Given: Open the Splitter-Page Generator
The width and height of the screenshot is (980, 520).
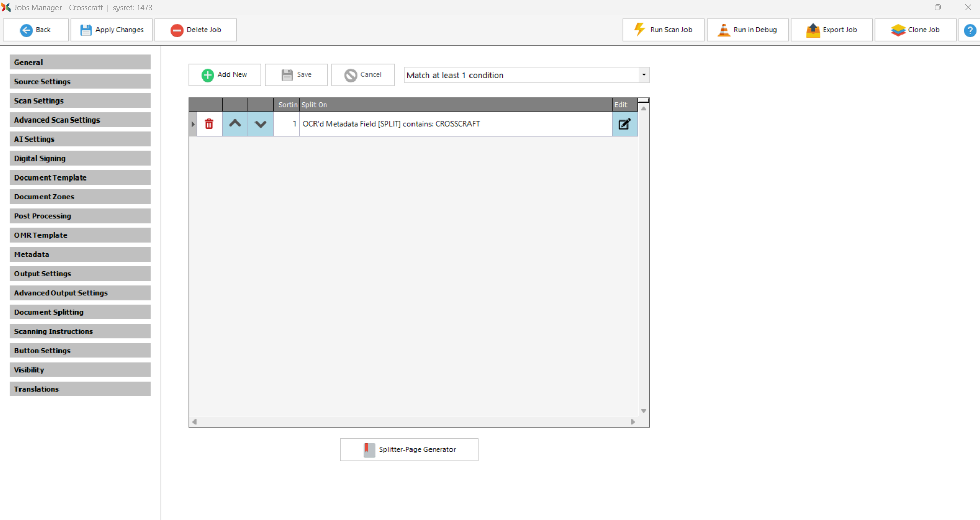Looking at the screenshot, I should pos(409,450).
